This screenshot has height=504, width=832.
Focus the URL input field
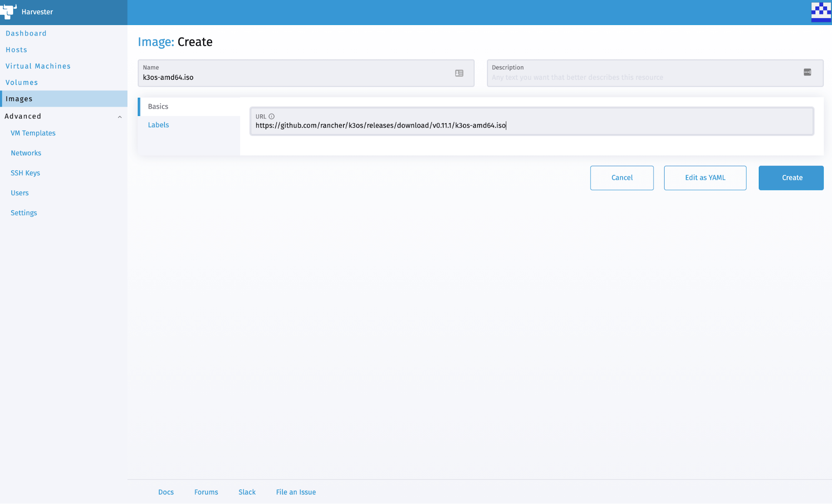533,125
